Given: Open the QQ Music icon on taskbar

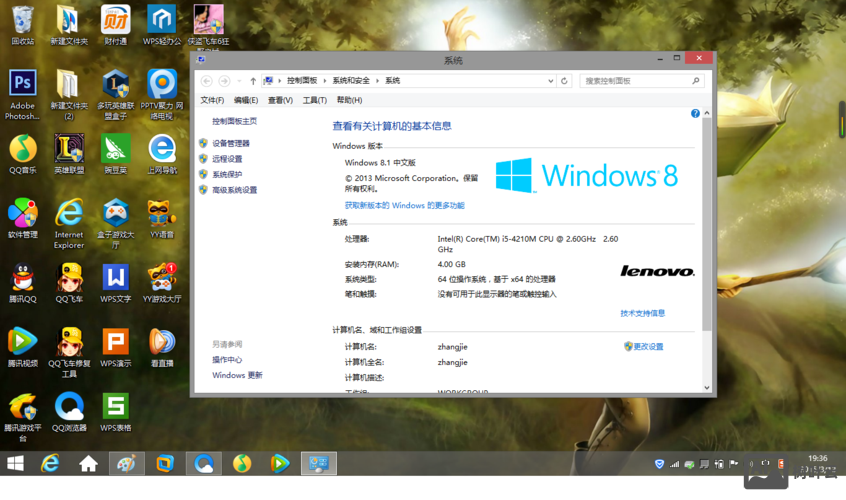Looking at the screenshot, I should (242, 463).
